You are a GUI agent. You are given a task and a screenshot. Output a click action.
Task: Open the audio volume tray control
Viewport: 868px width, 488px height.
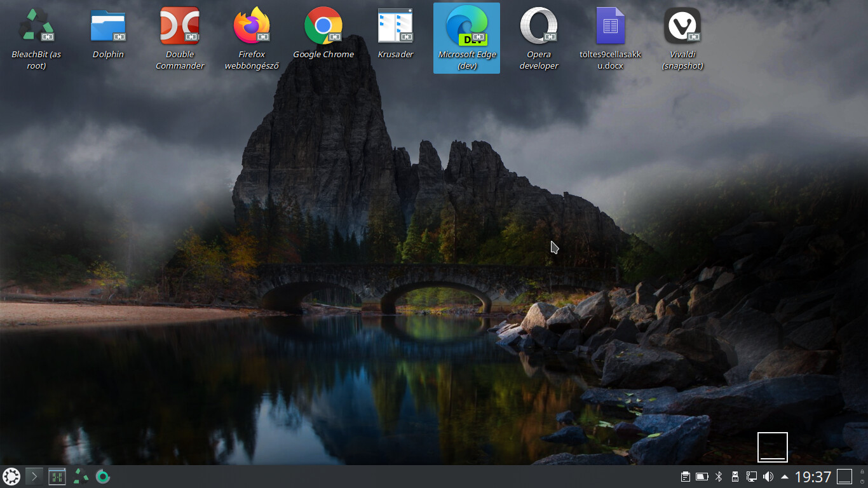click(x=768, y=477)
